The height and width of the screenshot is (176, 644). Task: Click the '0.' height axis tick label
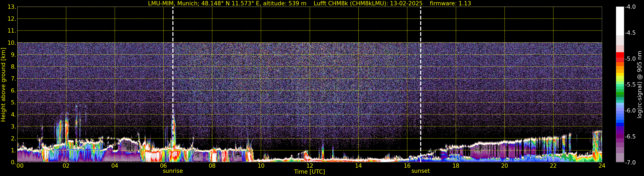click(13, 162)
